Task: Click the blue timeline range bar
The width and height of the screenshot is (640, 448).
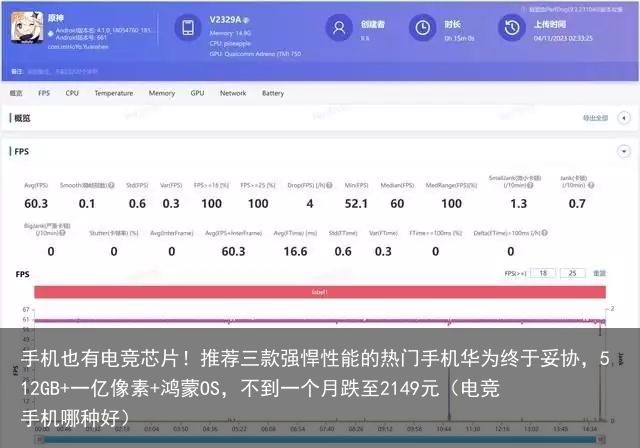Action: (x=320, y=439)
